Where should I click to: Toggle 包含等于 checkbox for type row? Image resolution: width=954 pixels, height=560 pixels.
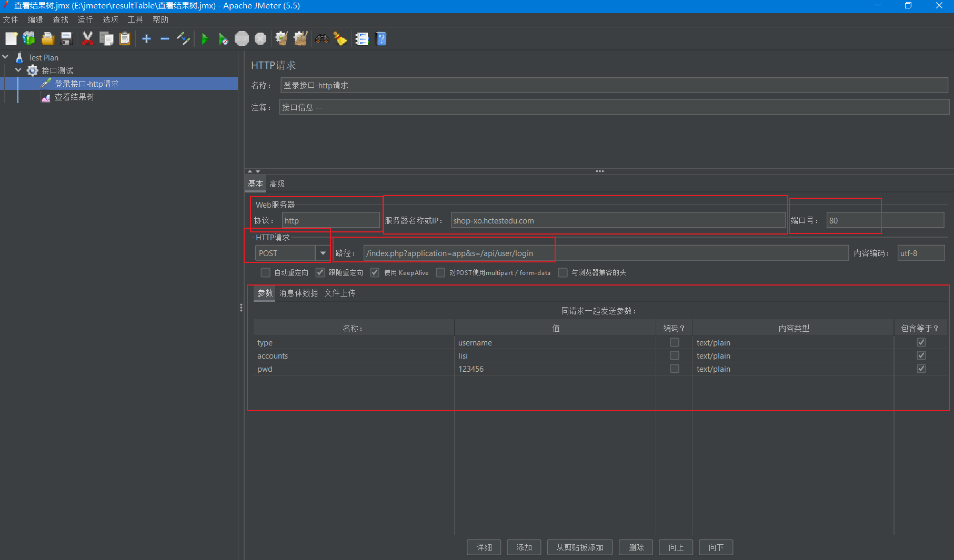pos(921,342)
